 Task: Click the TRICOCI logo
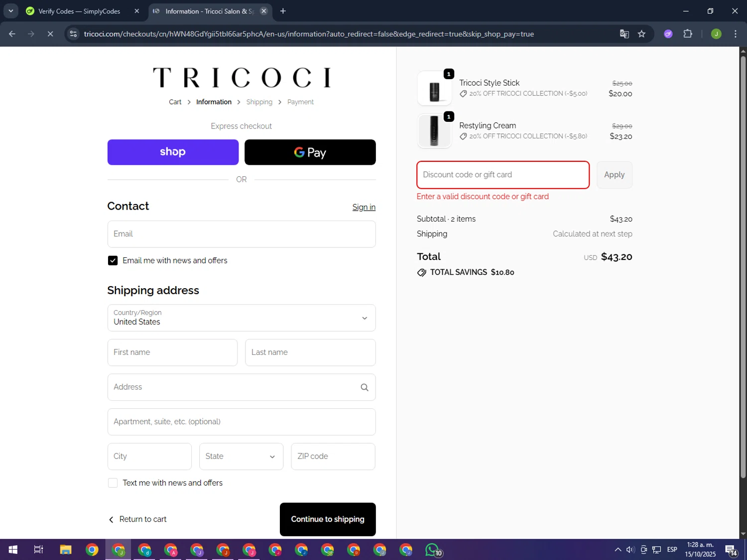click(242, 78)
